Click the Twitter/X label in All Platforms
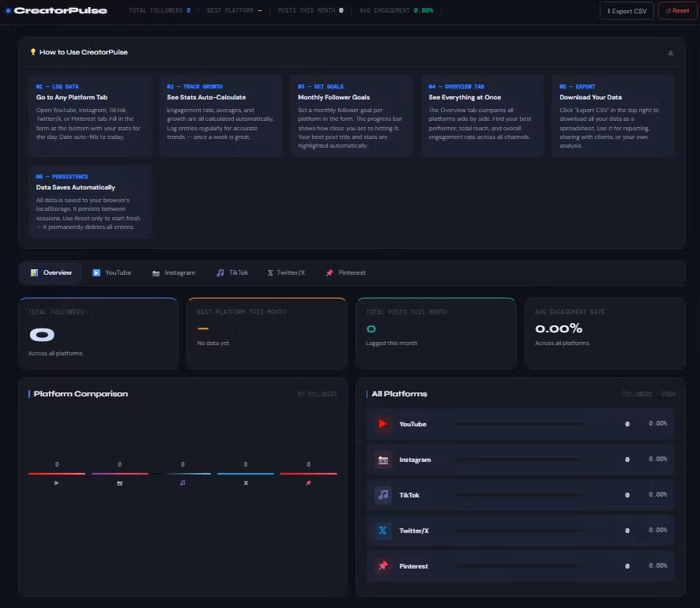The image size is (700, 608). [x=414, y=531]
